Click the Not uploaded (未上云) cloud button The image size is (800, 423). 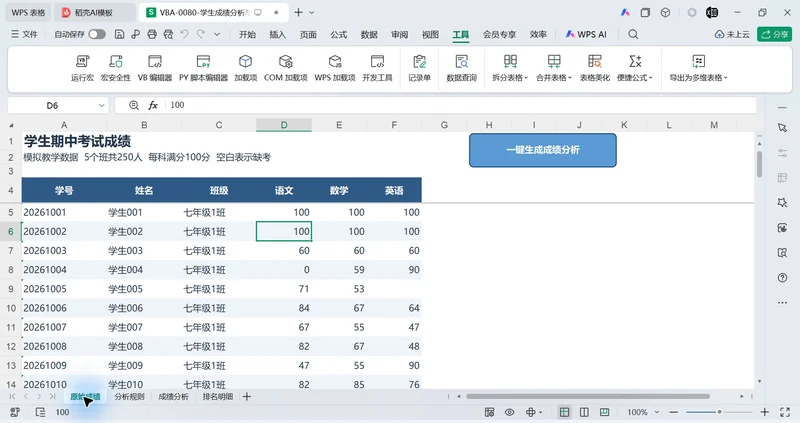[x=732, y=34]
